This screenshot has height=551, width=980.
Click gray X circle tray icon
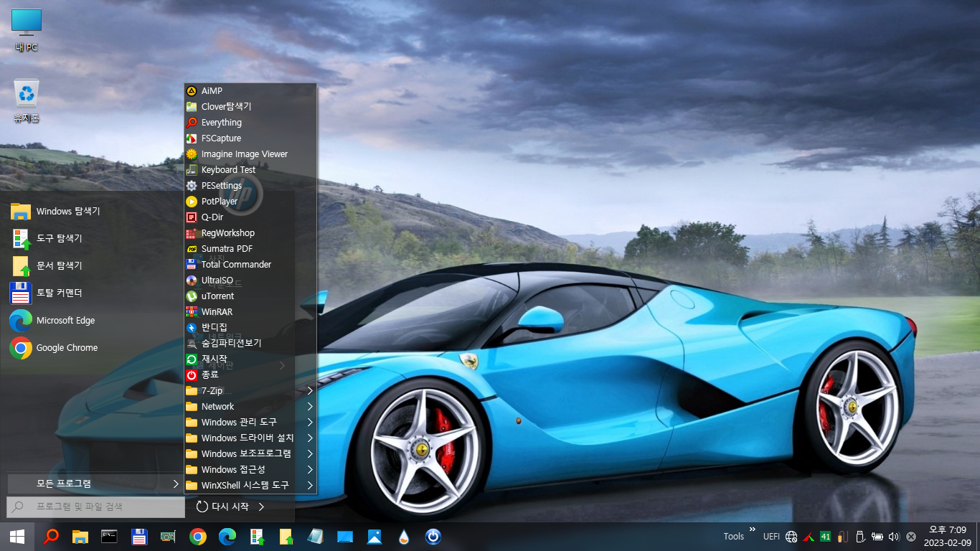[911, 537]
